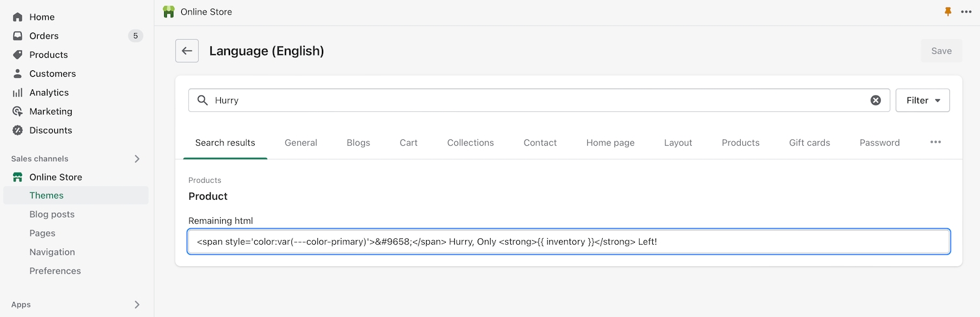Image resolution: width=980 pixels, height=317 pixels.
Task: Expand the Sales channels section
Action: (137, 159)
